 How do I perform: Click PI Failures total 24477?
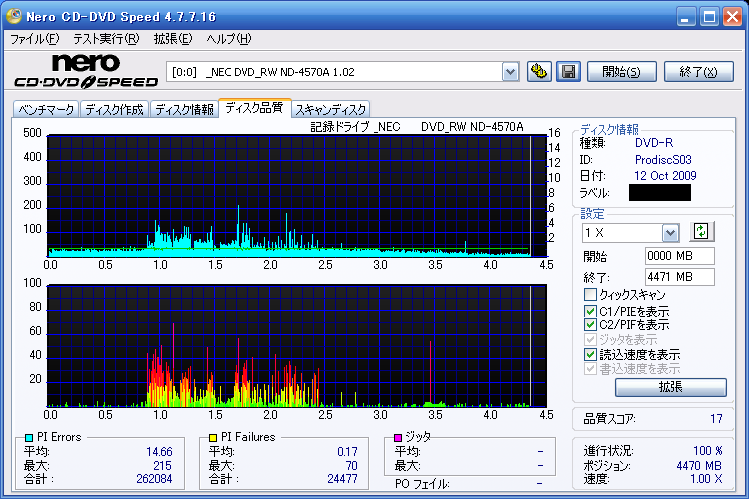click(342, 478)
